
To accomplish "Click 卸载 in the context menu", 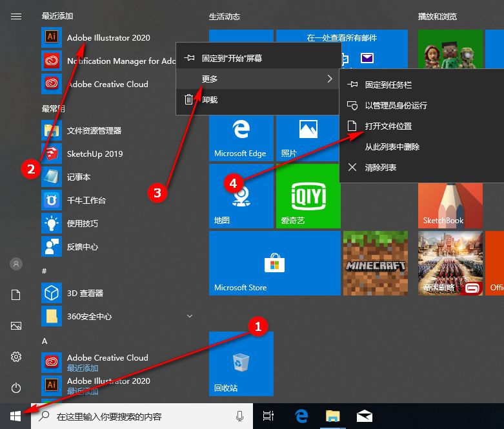I will click(209, 99).
